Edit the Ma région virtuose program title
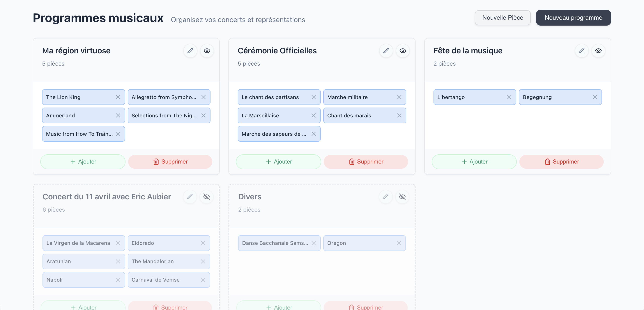Screen dimensions: 644x310 [190, 51]
